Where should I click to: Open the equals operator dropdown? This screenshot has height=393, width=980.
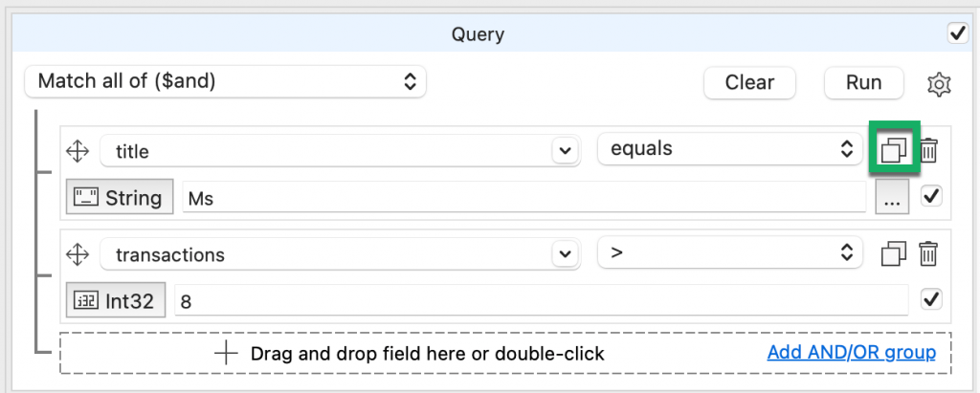click(x=728, y=149)
